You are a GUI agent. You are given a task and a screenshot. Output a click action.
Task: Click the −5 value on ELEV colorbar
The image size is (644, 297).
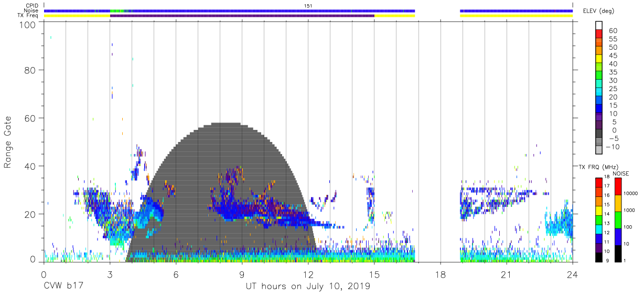[x=613, y=138]
